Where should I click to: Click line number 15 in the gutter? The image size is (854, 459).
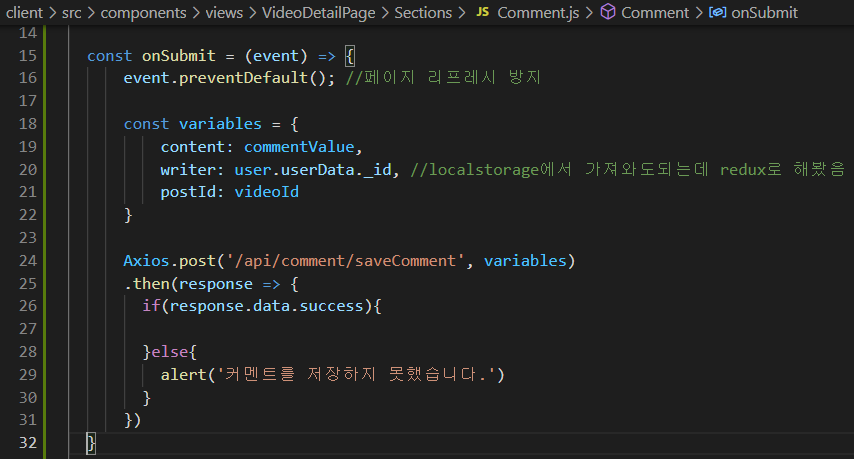pos(28,56)
